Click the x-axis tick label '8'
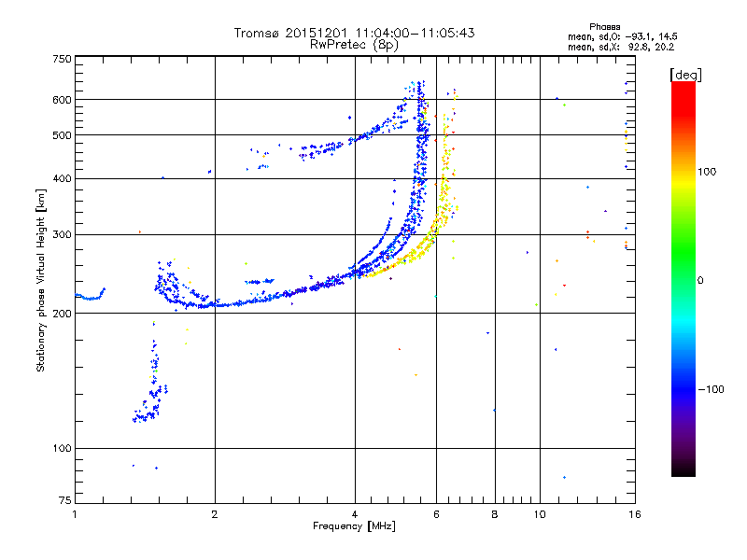747x560 pixels. 495,514
